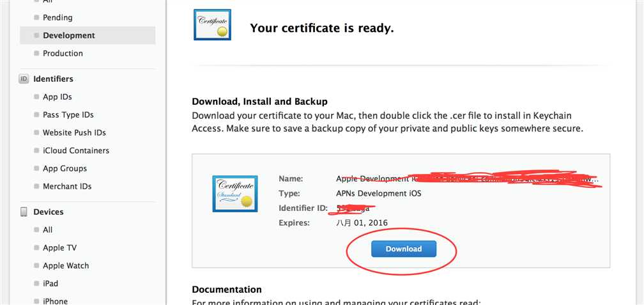Show All devices under Devices
This screenshot has width=644, height=305.
tap(48, 230)
